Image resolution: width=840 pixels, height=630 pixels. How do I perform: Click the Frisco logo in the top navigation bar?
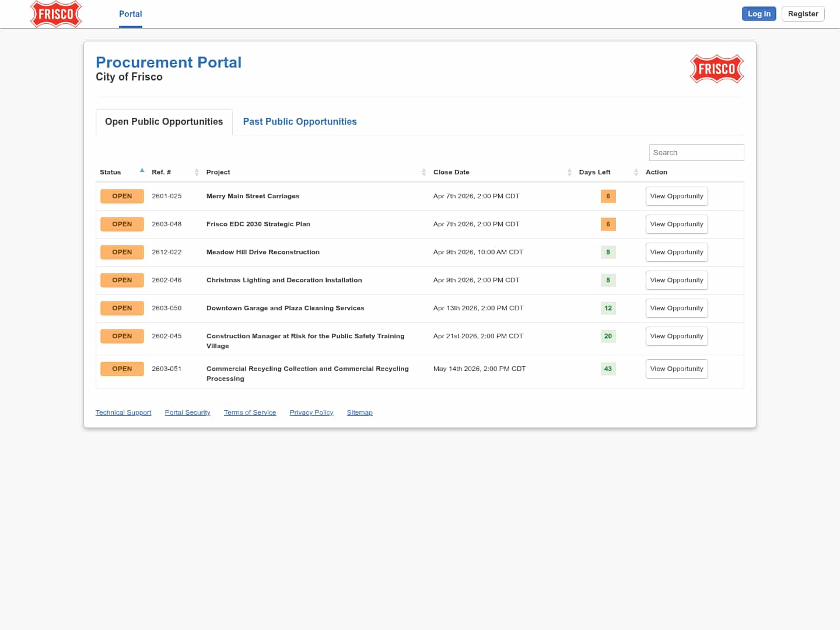(x=56, y=14)
